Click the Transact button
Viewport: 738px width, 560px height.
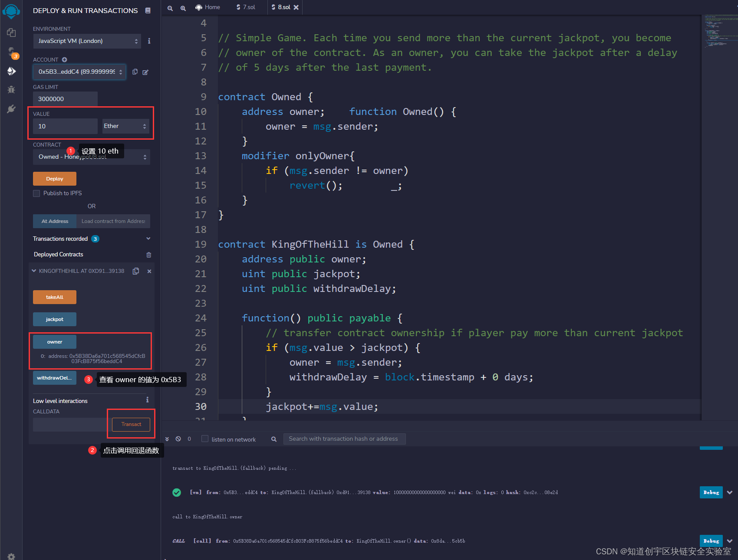point(131,424)
